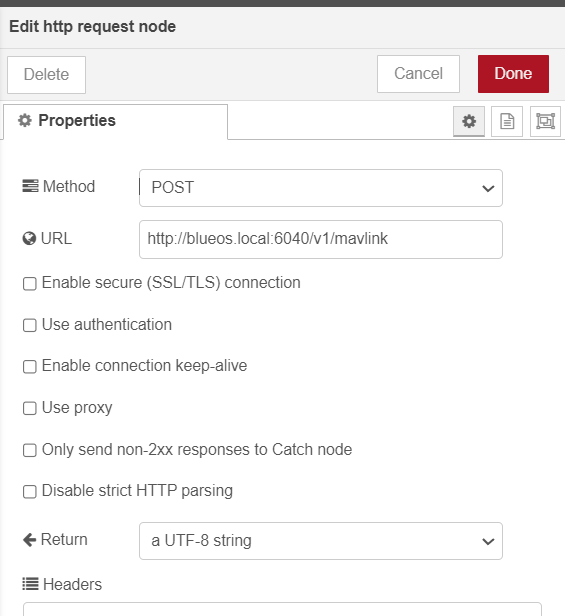
Task: Check the Use proxy option
Action: (30, 408)
